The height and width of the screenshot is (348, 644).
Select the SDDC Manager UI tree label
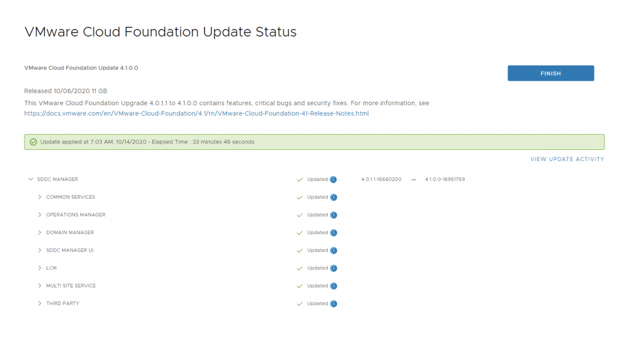point(70,250)
